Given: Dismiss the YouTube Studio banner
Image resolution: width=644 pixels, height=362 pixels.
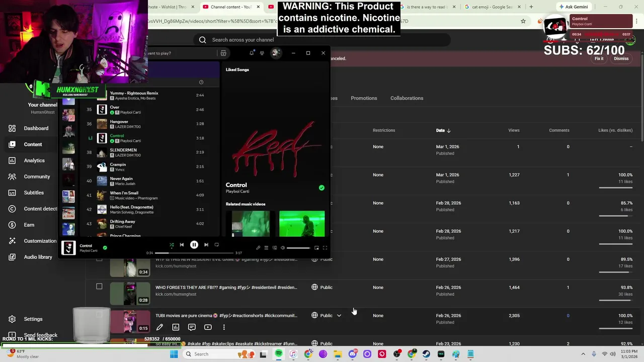Looking at the screenshot, I should [621, 59].
